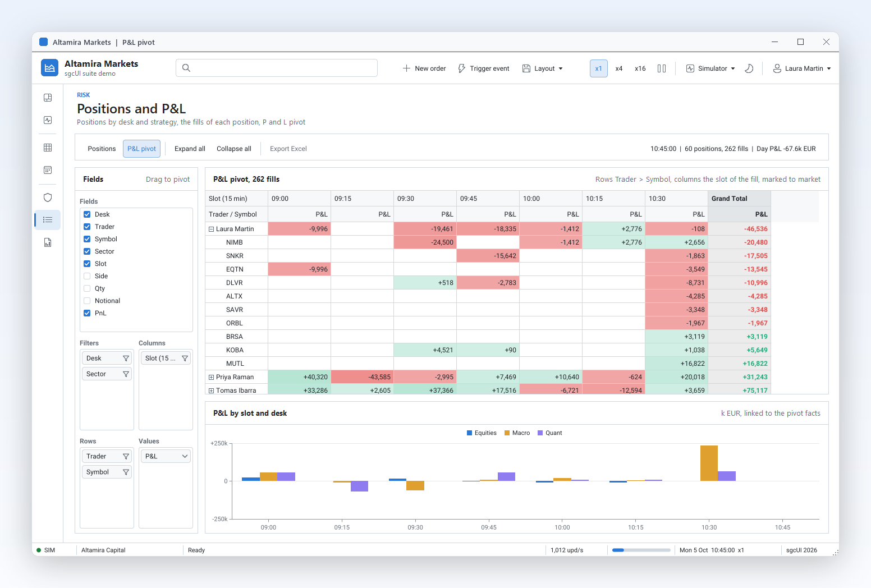Open the Laura Martin user menu
Image resolution: width=871 pixels, height=588 pixels.
click(802, 68)
